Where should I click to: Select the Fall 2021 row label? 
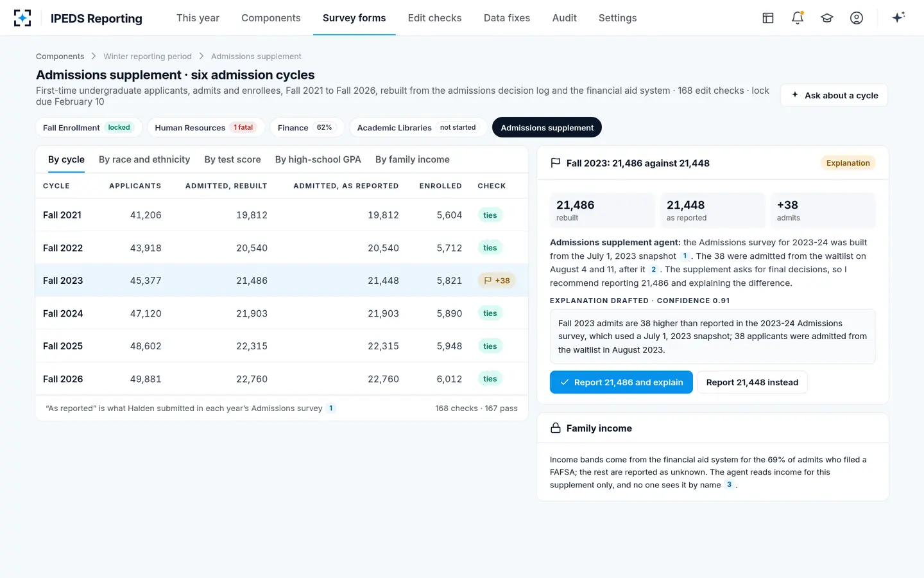(62, 215)
